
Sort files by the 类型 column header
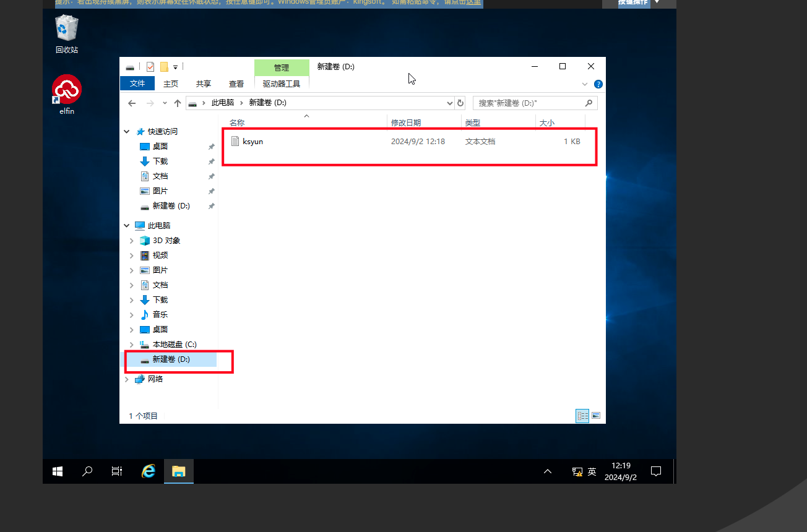pos(498,123)
